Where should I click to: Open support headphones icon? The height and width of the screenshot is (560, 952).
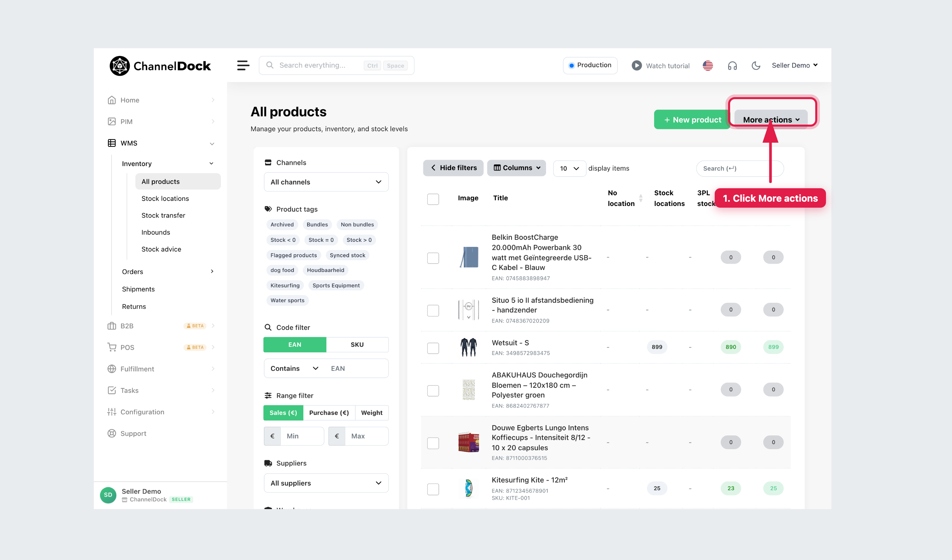(x=732, y=66)
